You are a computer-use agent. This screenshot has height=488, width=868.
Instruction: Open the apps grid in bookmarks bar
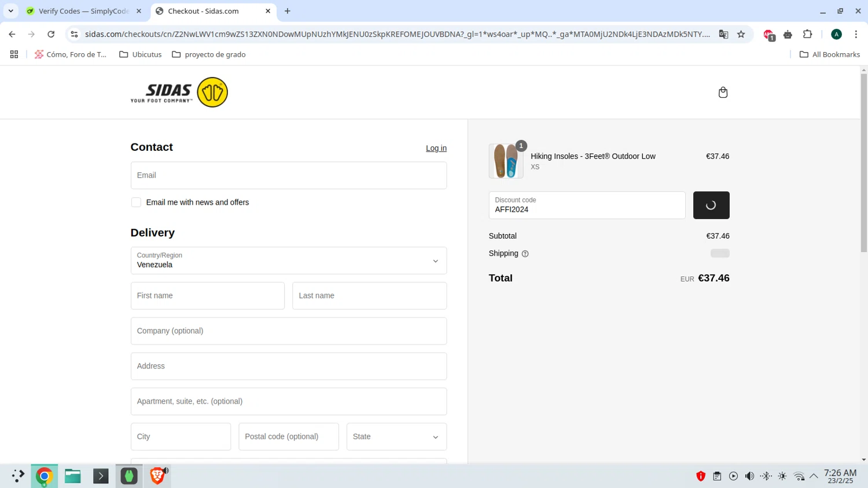tap(14, 54)
